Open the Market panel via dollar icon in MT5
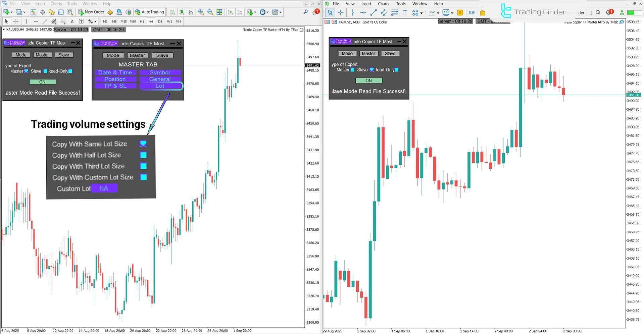This screenshot has height=334, width=644. tap(460, 13)
